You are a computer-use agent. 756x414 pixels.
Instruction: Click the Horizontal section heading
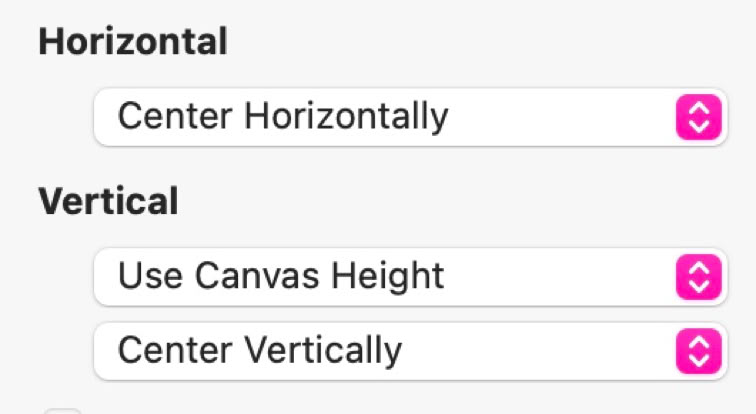click(133, 42)
